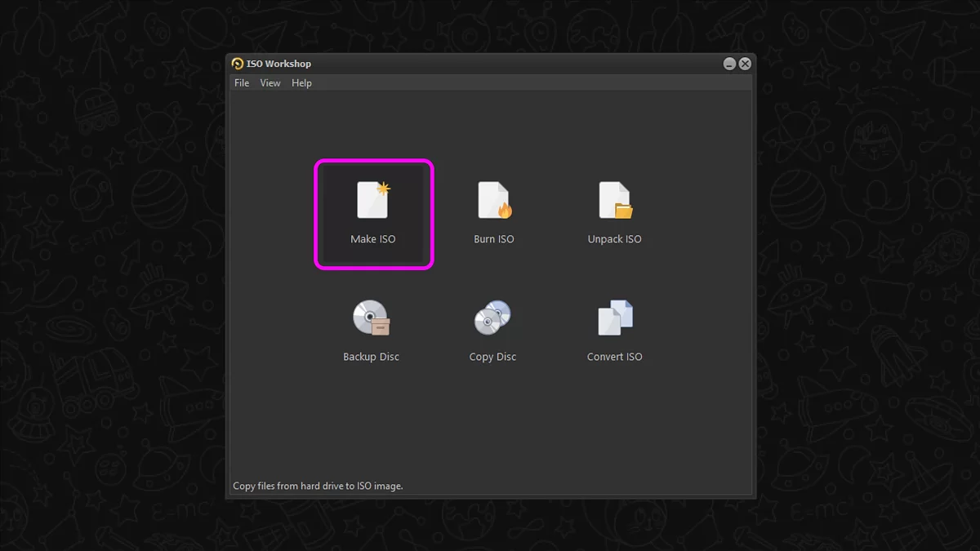Start the Backup Disc tool
This screenshot has height=551, width=980.
pyautogui.click(x=372, y=331)
